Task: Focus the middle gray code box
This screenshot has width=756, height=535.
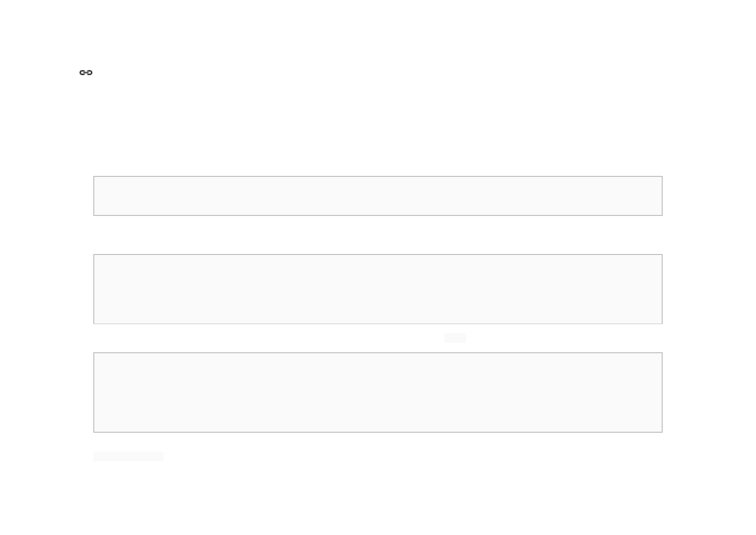Action: pyautogui.click(x=378, y=289)
